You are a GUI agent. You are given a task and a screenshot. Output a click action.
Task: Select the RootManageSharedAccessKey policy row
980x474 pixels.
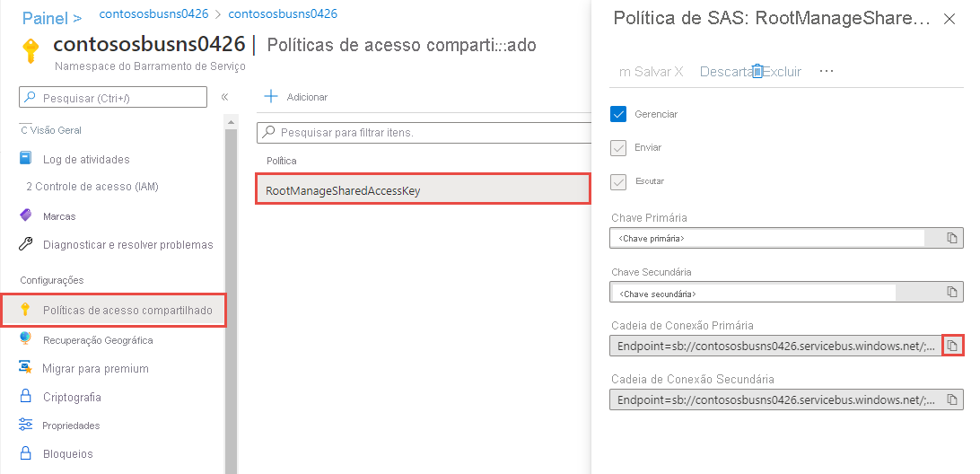click(x=423, y=189)
